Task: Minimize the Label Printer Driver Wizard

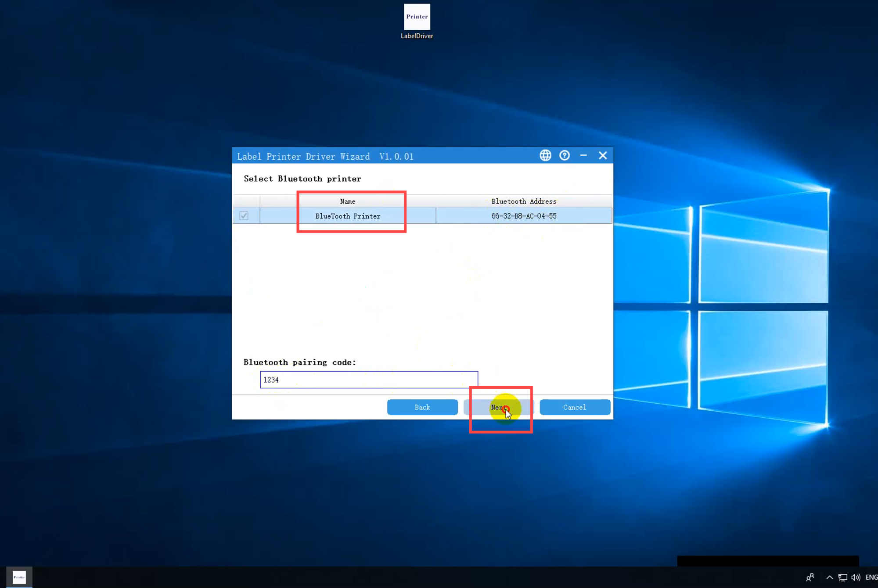Action: coord(583,155)
